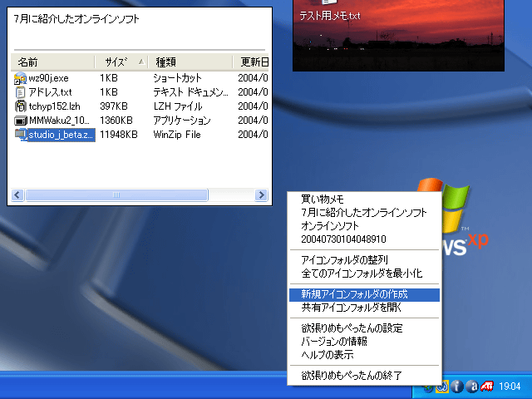532x399 pixels.
Task: Click the studio_j_beta zip file icon
Action: (20, 135)
